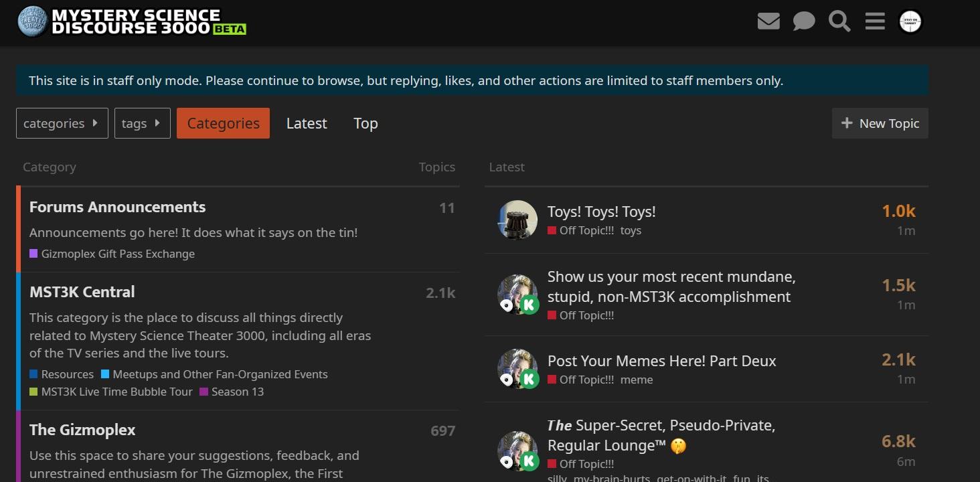Expand the tags dropdown filter
This screenshot has height=482, width=980.
[143, 123]
